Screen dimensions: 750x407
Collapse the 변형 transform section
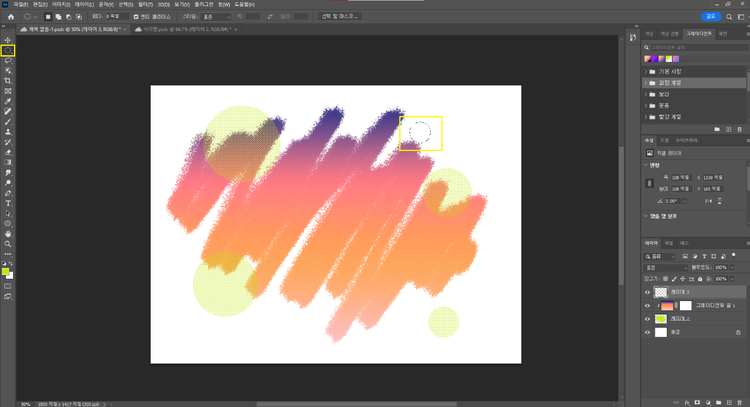646,165
